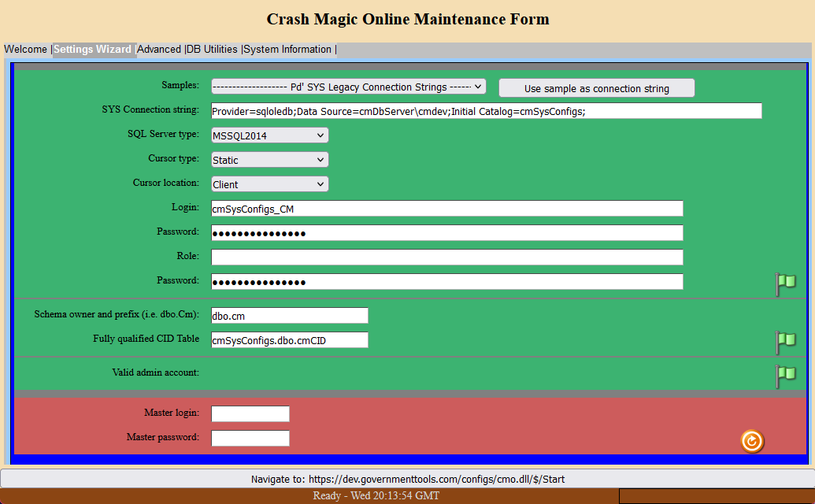Click the green flag next to Fully qualified CID Table
This screenshot has height=504, width=815.
[x=786, y=343]
